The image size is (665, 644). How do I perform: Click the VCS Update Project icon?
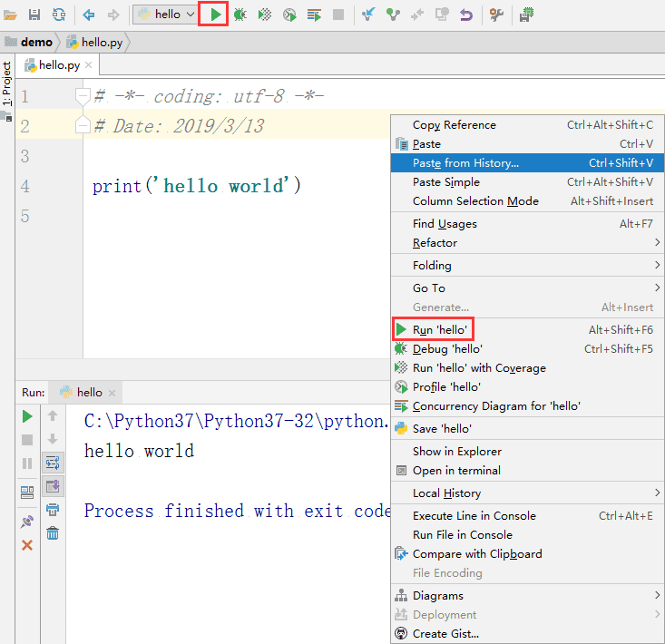pos(368,15)
